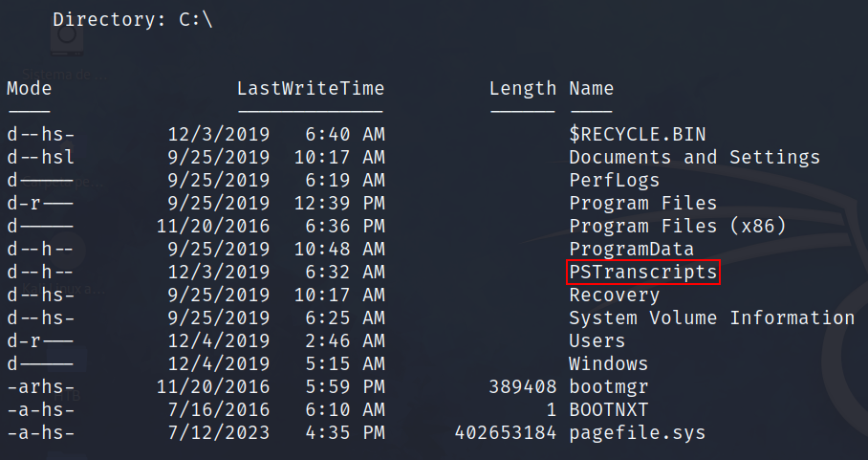Screen dimensions: 868x460
Task: Click the pagefile.sys length value 402653184
Action: (505, 432)
